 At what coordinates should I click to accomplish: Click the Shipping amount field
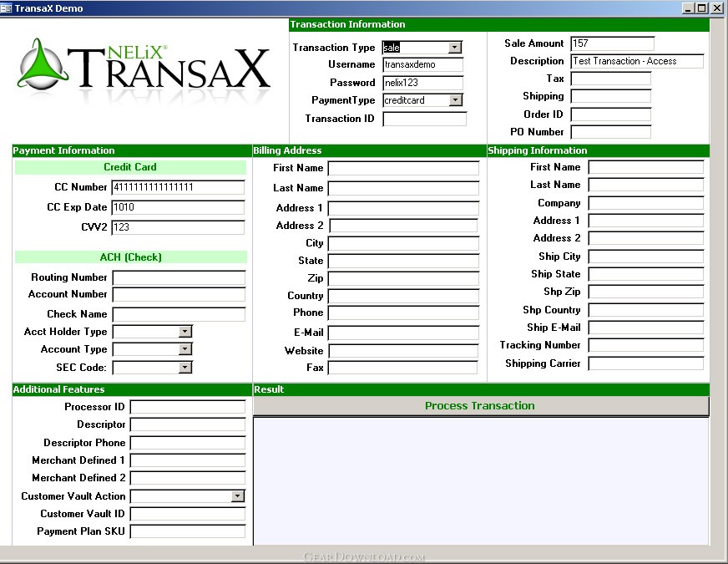tap(610, 96)
